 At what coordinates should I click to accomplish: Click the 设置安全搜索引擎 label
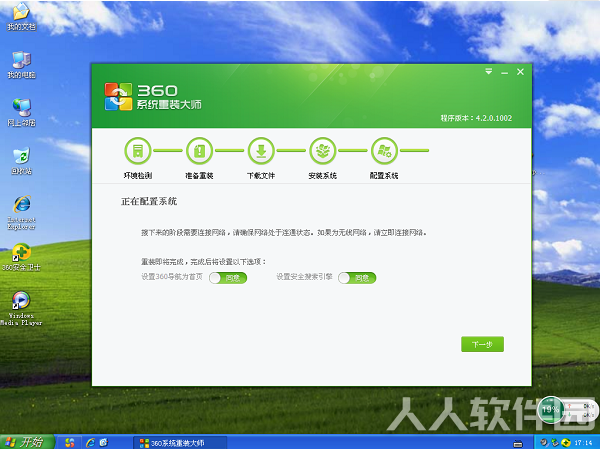click(304, 277)
